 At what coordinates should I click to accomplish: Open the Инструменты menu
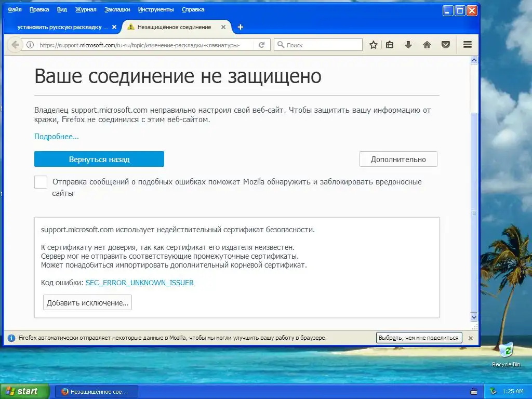[x=156, y=9]
